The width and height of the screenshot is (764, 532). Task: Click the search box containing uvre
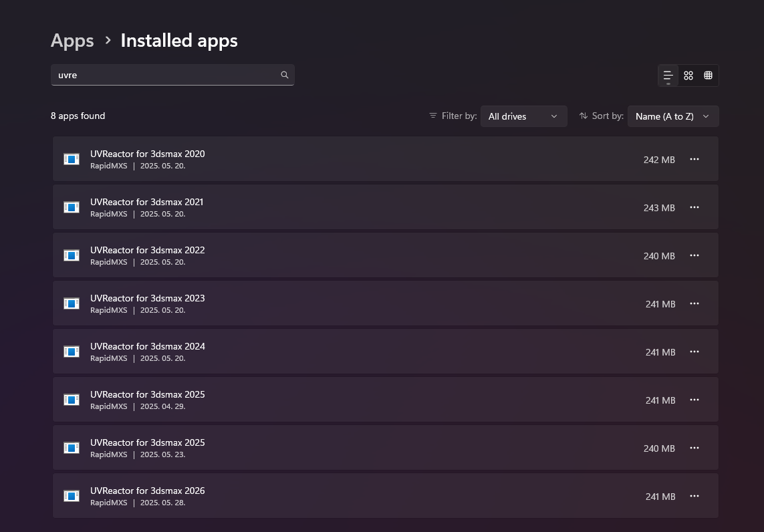(172, 75)
